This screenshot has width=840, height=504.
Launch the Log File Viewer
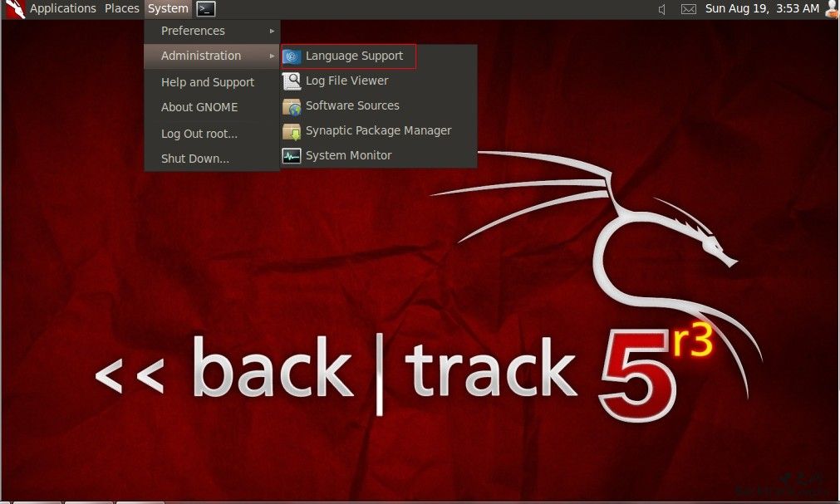(346, 81)
